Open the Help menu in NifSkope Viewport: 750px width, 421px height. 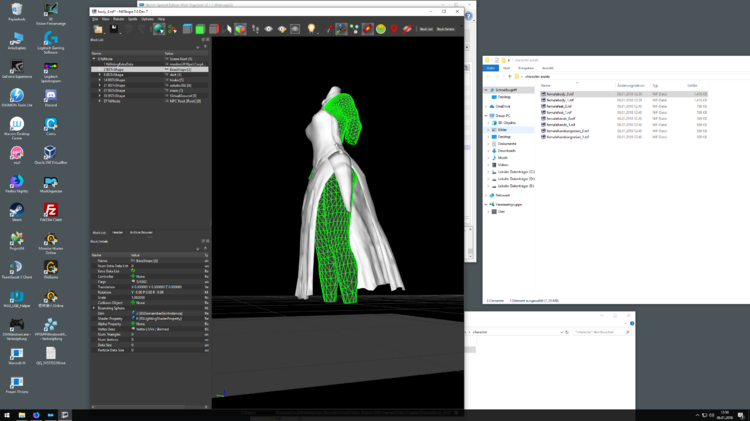tap(161, 19)
